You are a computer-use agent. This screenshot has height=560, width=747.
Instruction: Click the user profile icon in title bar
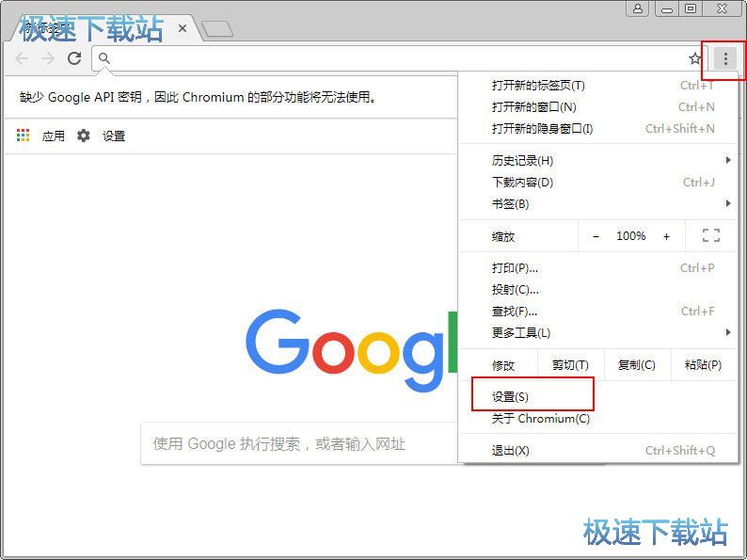point(638,8)
